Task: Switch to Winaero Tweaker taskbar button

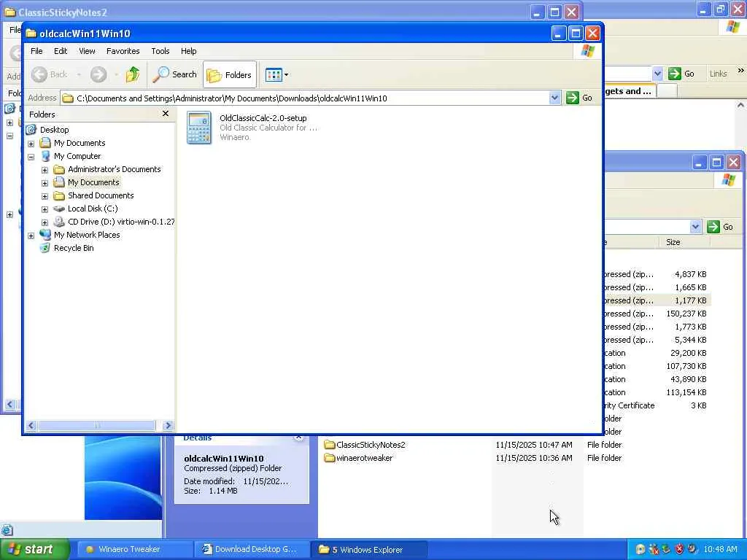Action: (135, 549)
